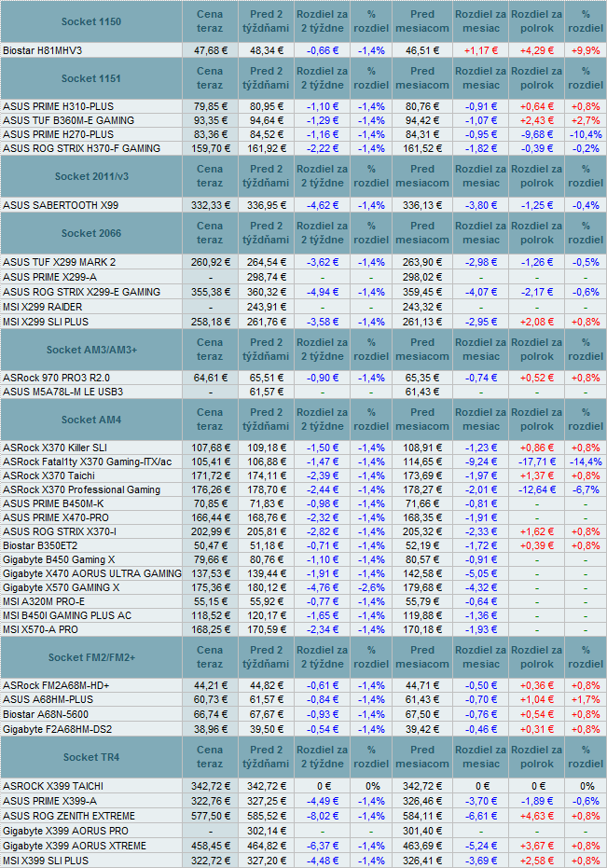This screenshot has height=868, width=607.
Task: Click current price 47,68 € for Biostar H81MHV3
Action: tap(211, 50)
